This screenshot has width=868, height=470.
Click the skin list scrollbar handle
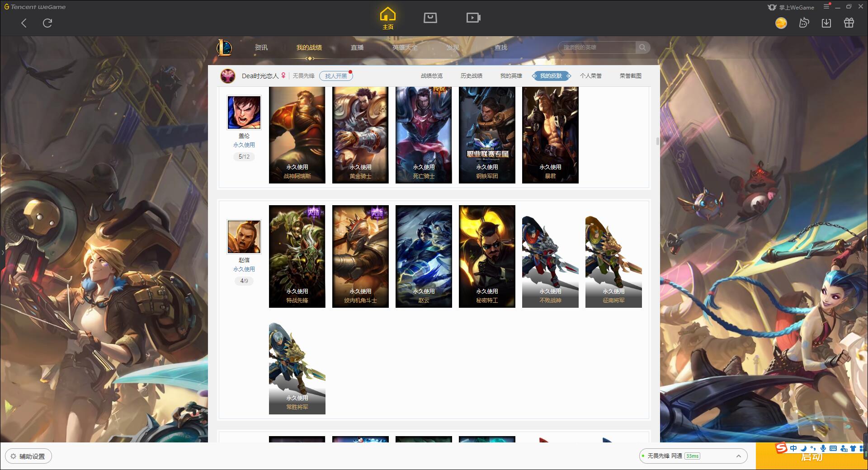click(657, 141)
